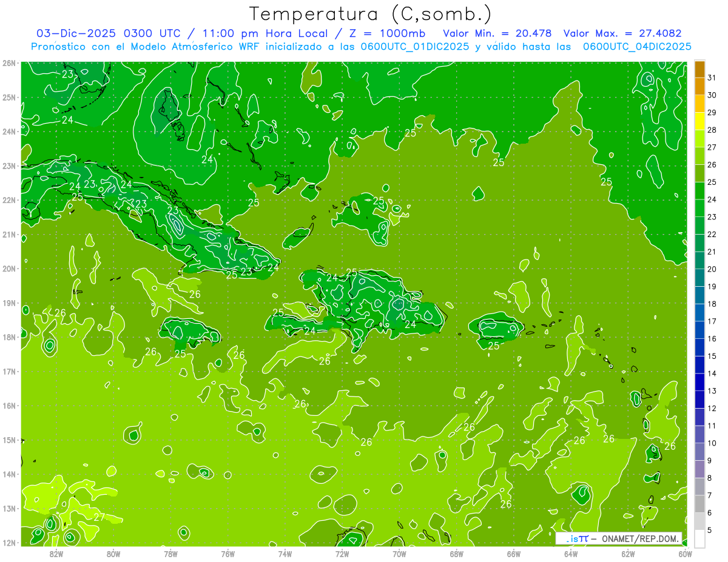Select the 26N latitude axis label
The image size is (728, 562).
[x=8, y=63]
